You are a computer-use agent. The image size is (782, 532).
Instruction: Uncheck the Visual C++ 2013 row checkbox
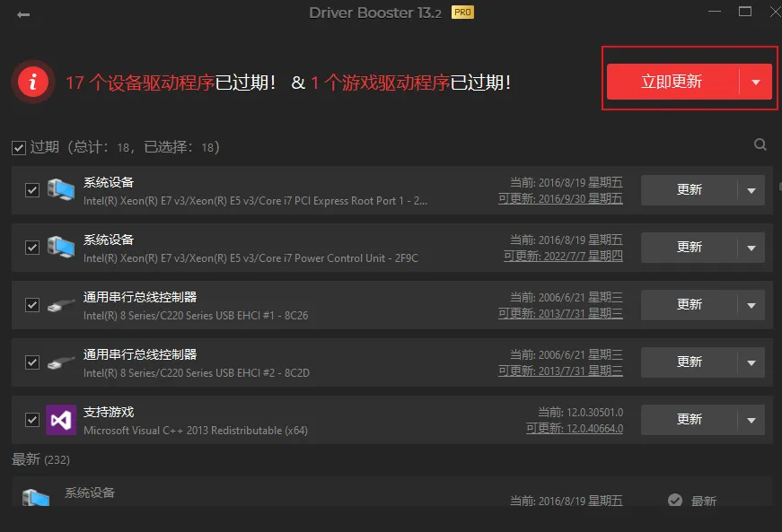pos(32,420)
